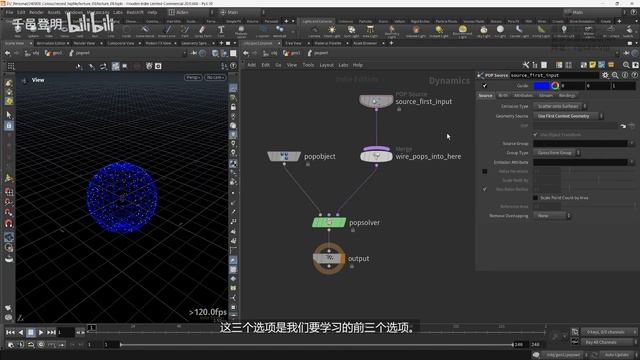The image size is (640, 360).
Task: Click the Area Light shelf tool
Action: tap(370, 31)
